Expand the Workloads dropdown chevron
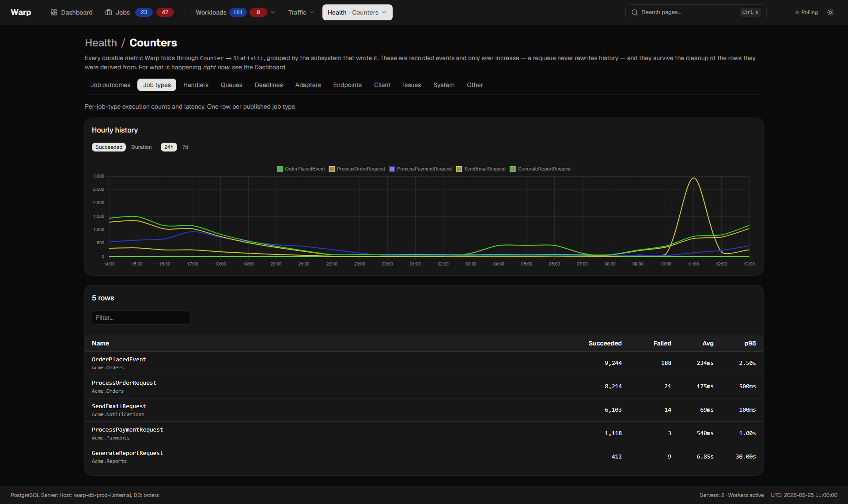Screen dimensions: 848x504 pos(273,12)
